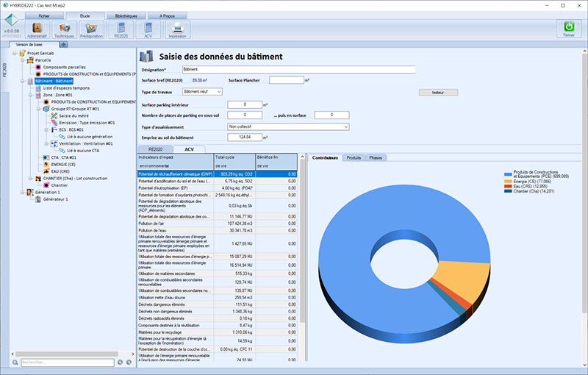Viewport: 588px width, 375px height.
Task: Click the Emission Type émission #01 icon
Action: (54, 123)
